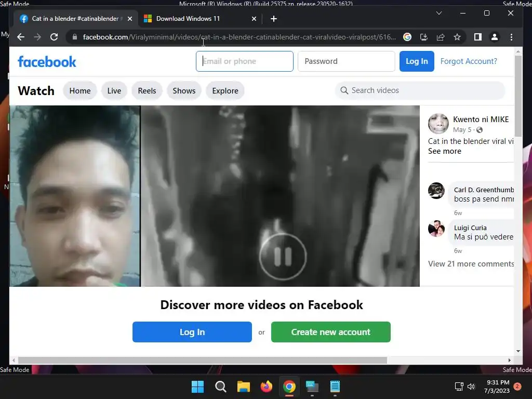Open Chrome profile avatar menu
This screenshot has height=399, width=532.
pos(495,37)
